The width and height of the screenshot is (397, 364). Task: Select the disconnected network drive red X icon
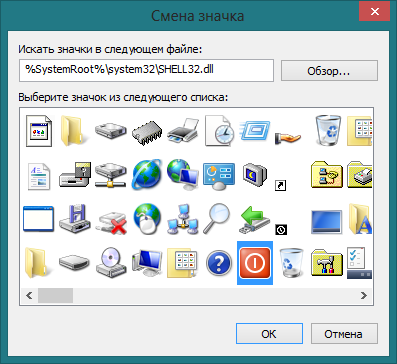click(x=112, y=223)
